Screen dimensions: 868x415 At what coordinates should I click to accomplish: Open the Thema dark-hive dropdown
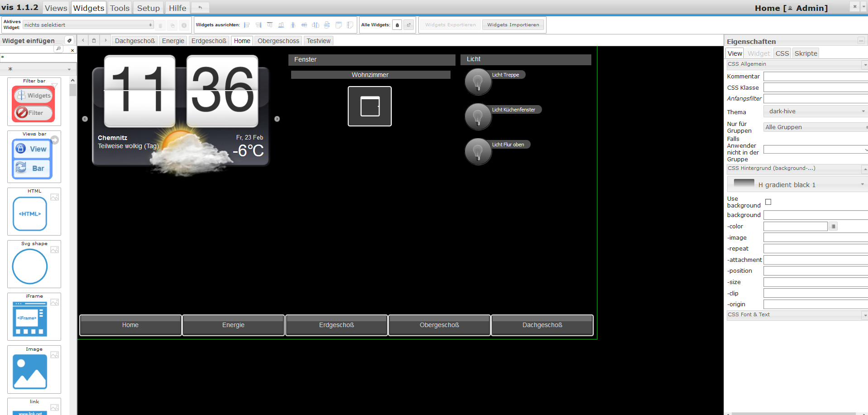pyautogui.click(x=815, y=111)
